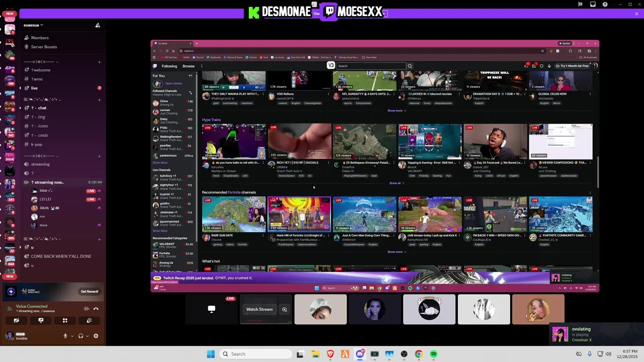Open the k-pop text channel
Screen dimensions: 644x362
[63, 144]
